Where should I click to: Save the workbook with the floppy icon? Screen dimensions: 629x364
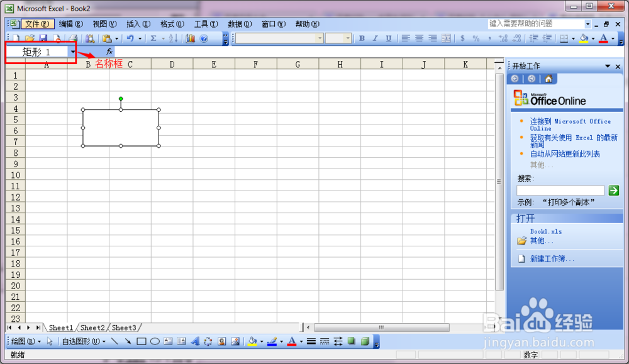coord(43,38)
